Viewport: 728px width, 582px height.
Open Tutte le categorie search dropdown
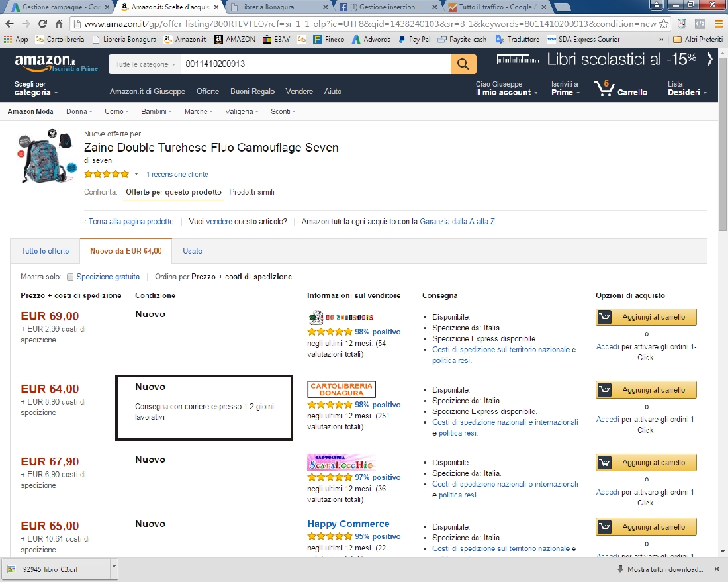[145, 64]
